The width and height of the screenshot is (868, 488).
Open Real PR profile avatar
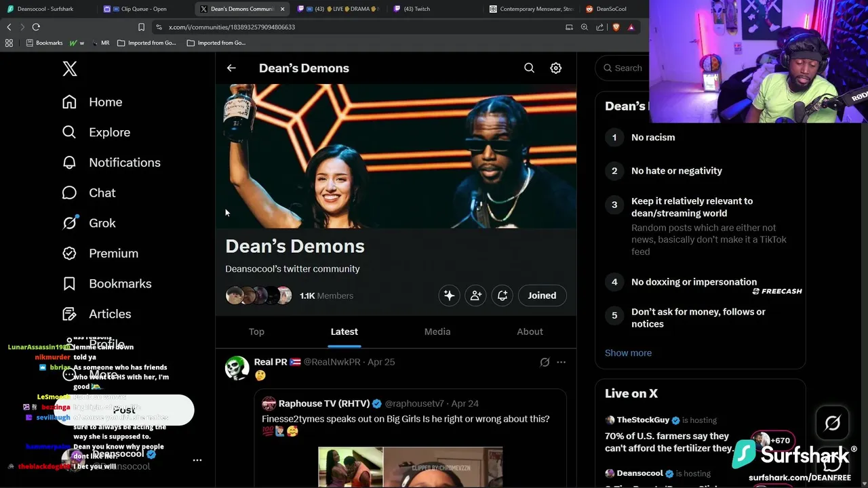237,368
